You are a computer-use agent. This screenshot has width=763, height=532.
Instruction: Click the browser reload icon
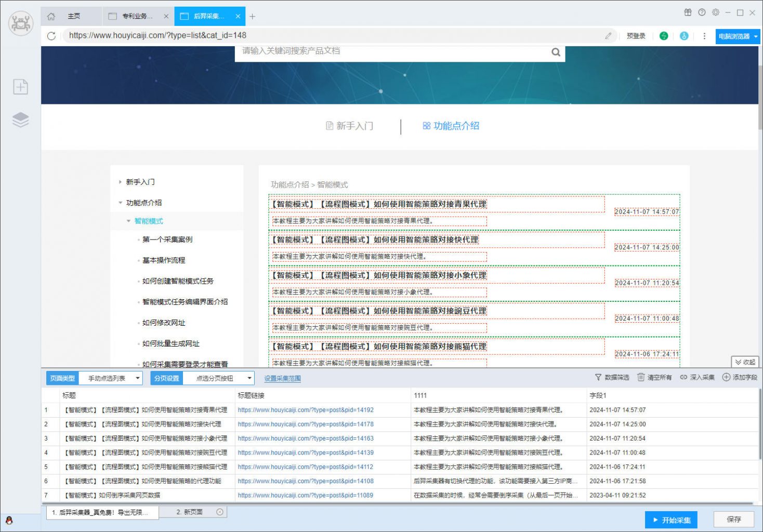pyautogui.click(x=51, y=36)
